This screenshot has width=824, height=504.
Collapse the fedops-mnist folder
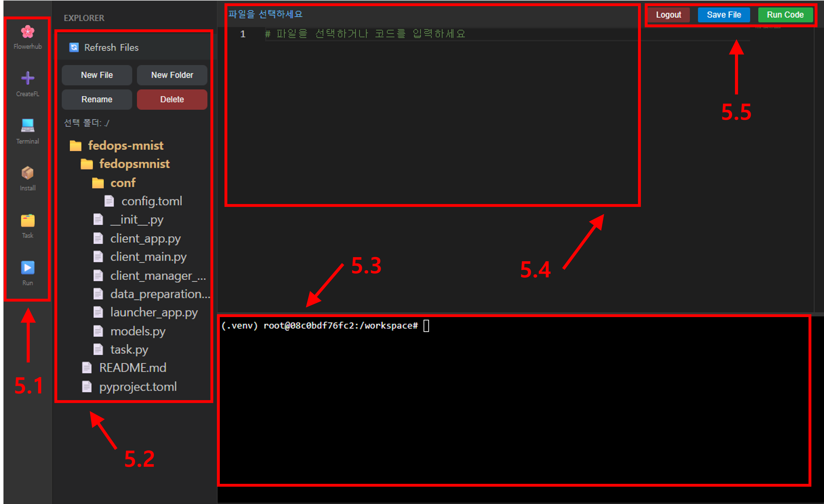[x=125, y=146]
